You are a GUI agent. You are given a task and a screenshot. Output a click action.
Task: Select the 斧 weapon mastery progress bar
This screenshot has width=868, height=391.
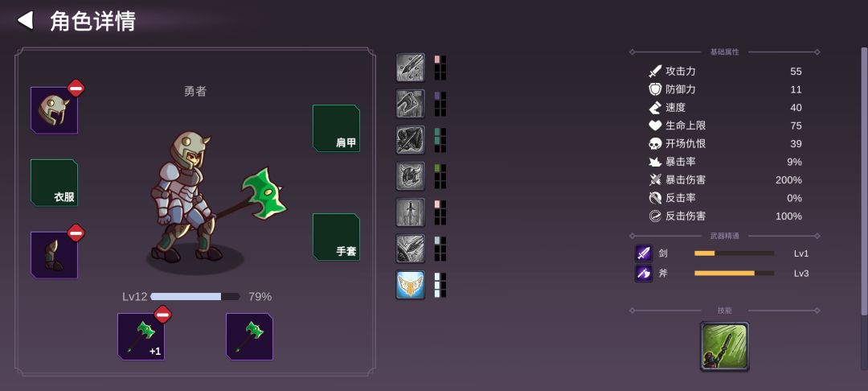coord(734,273)
